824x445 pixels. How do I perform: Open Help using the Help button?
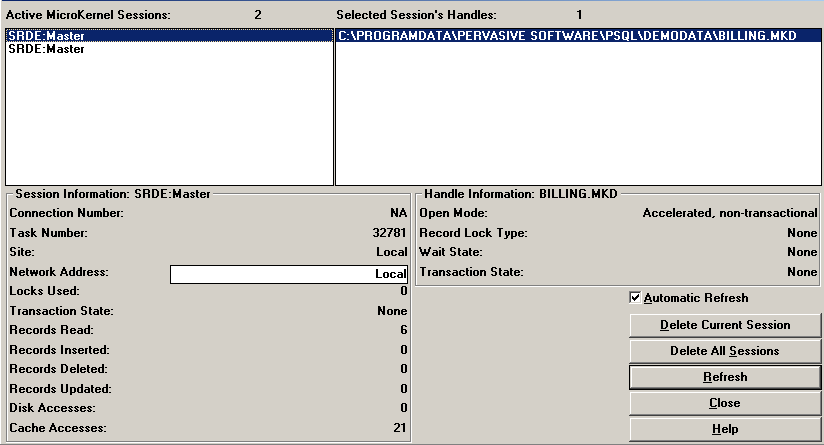pos(725,429)
